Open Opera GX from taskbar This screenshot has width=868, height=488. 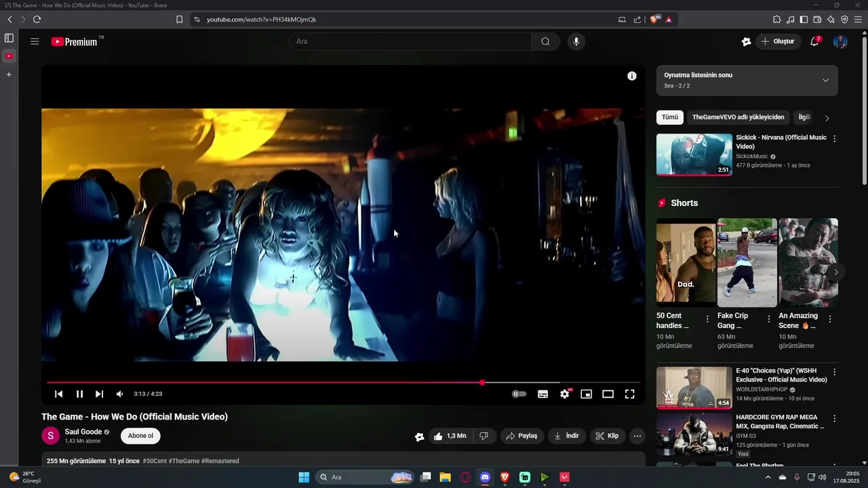coord(465,477)
